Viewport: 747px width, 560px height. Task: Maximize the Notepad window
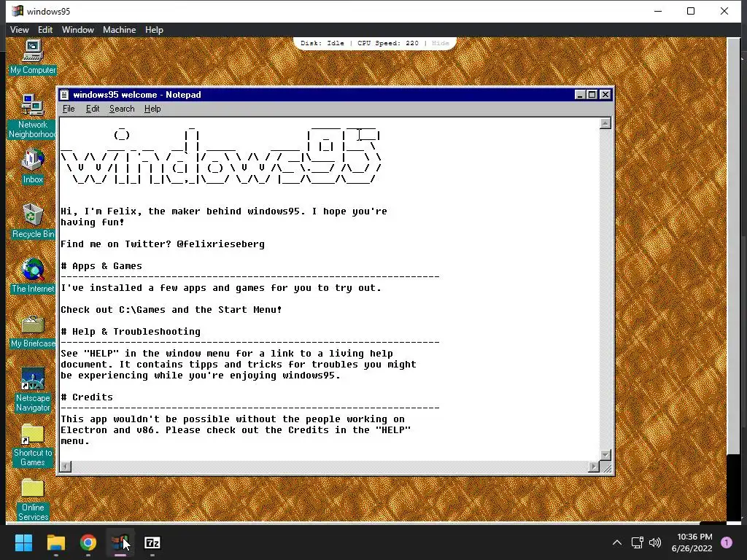tap(592, 95)
